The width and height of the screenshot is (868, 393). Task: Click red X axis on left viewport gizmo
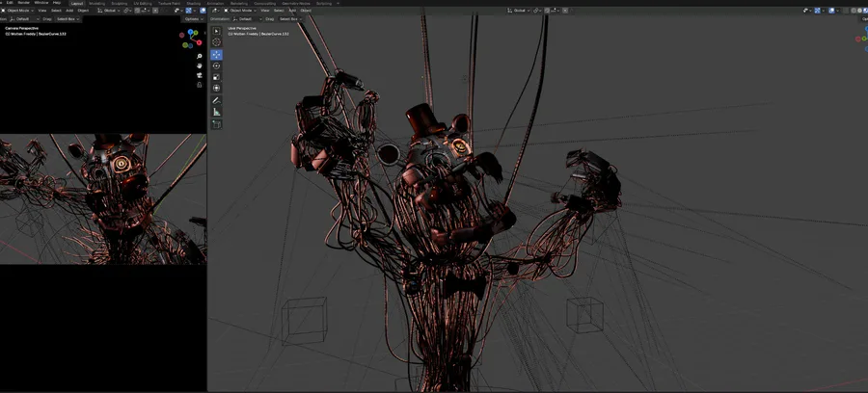(x=200, y=42)
